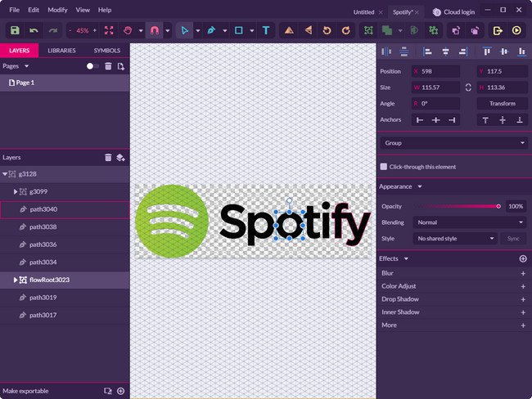Add a Drop Shadow effect
532x399 pixels.
pos(523,299)
